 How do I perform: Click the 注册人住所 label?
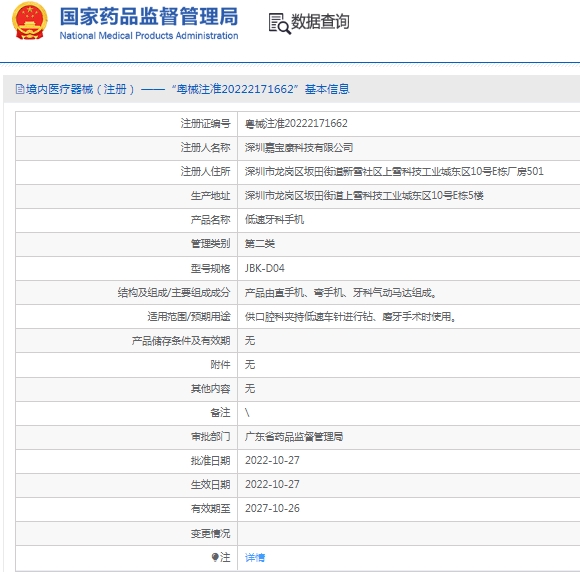tap(206, 172)
